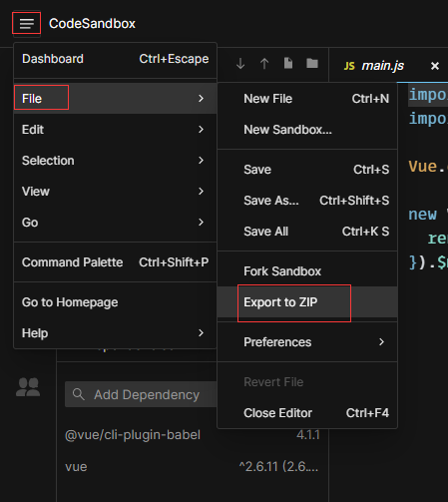Open the Selection submenu
448x502 pixels.
tap(115, 161)
